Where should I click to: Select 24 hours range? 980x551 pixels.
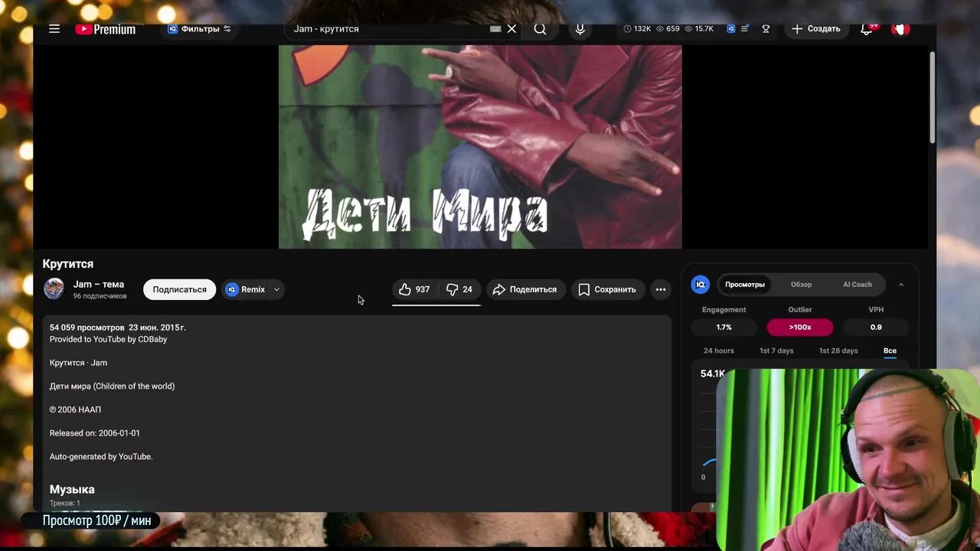coord(719,350)
